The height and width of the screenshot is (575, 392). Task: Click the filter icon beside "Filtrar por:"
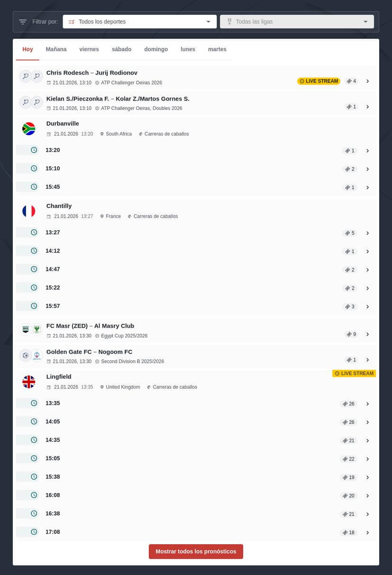[22, 21]
